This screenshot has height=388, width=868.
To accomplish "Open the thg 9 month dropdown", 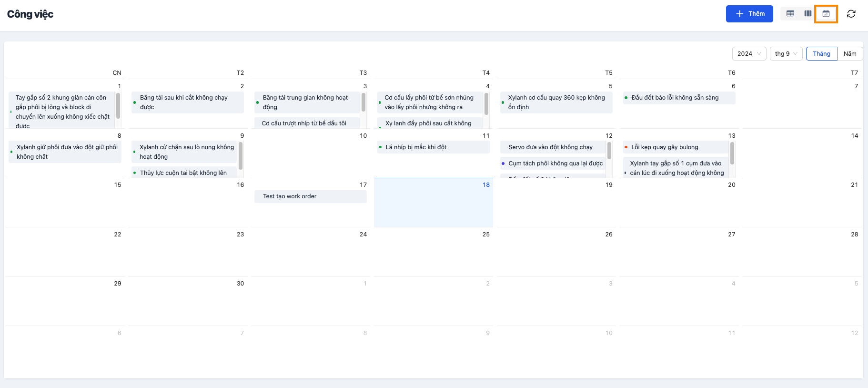I will (786, 54).
